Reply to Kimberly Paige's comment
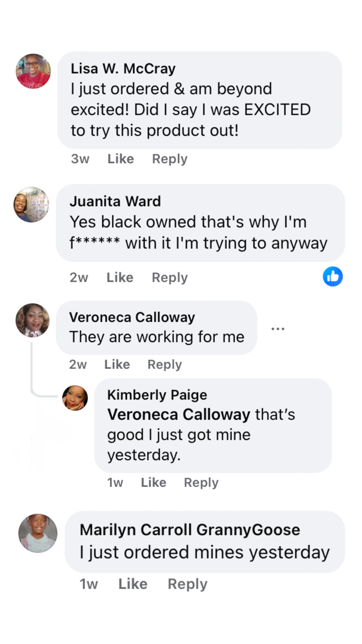Viewport: 362px width, 644px height. [x=201, y=482]
